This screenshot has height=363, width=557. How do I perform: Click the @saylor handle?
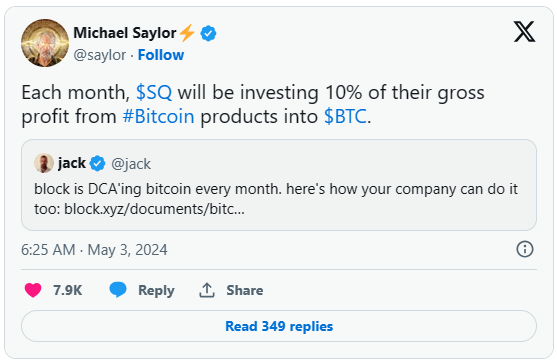coord(99,55)
